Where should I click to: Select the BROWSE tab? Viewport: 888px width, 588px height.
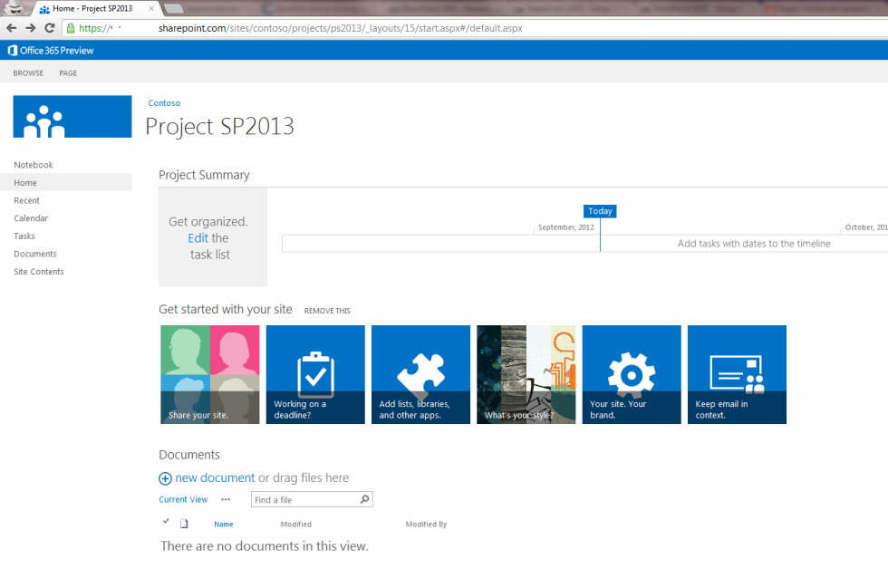coord(27,73)
